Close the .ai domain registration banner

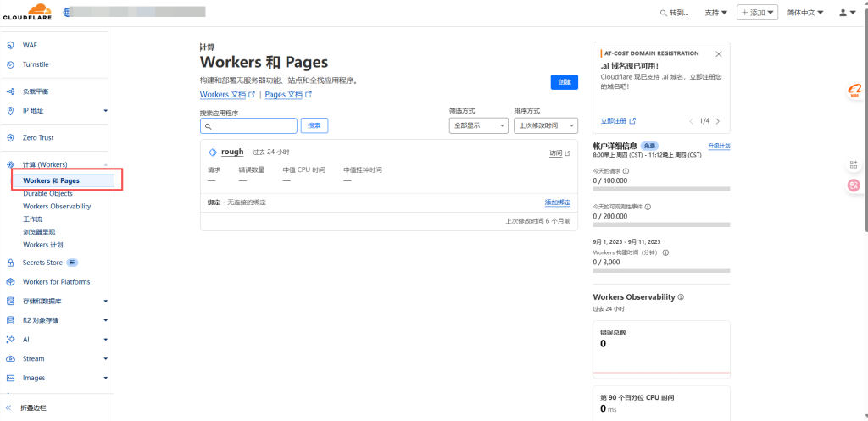click(719, 53)
